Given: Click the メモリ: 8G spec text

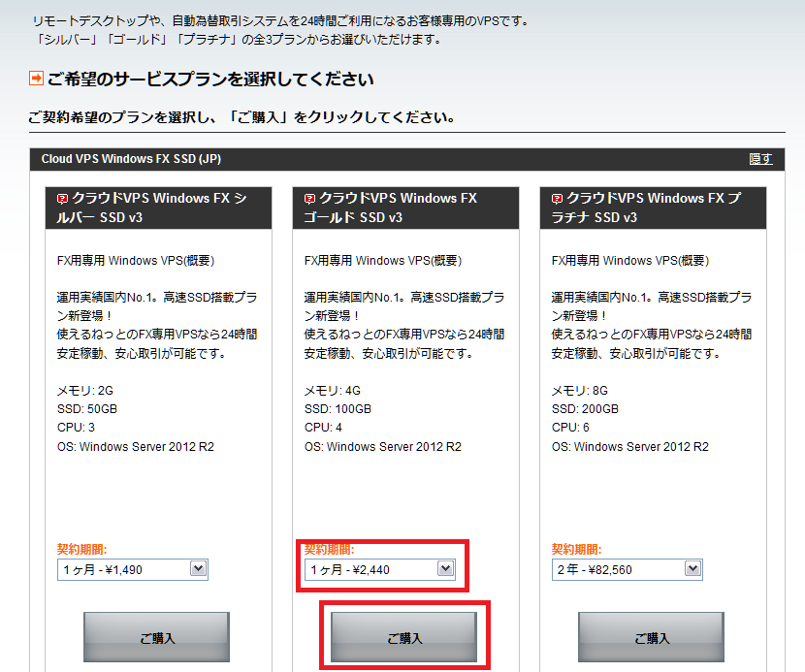Looking at the screenshot, I should (x=580, y=391).
